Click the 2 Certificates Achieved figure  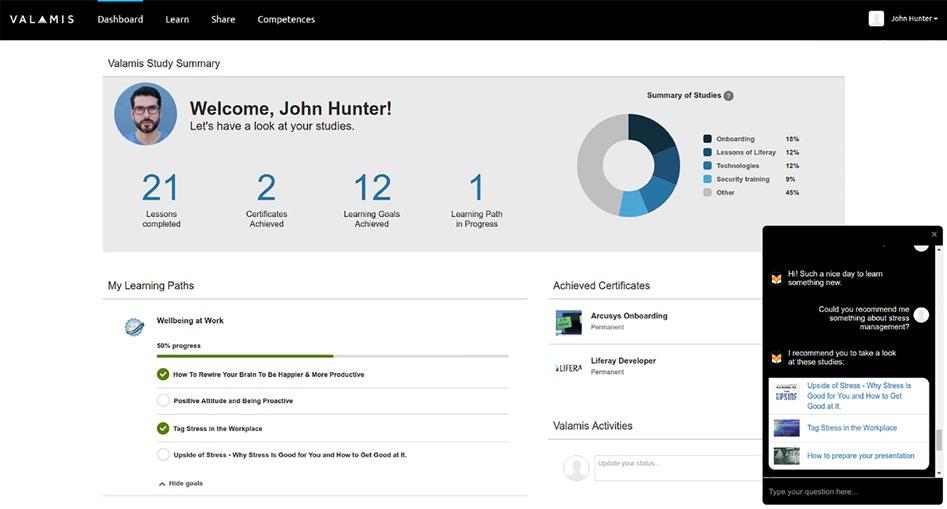(x=266, y=188)
